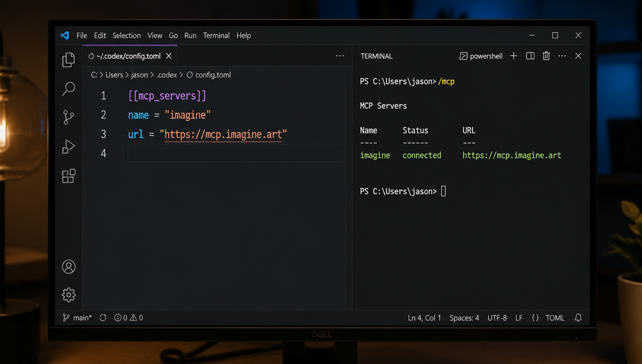The height and width of the screenshot is (364, 642).
Task: Open terminal panel More Actions ellipsis
Action: [x=562, y=56]
